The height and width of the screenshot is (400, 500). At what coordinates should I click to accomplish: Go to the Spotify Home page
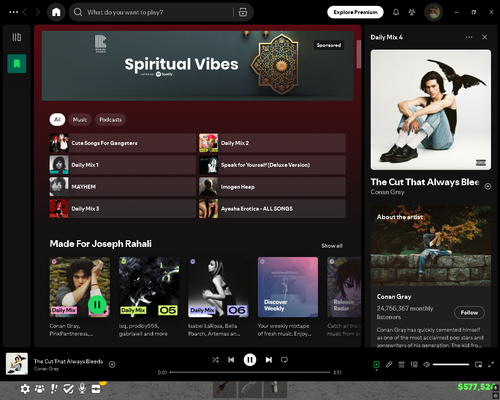(56, 12)
